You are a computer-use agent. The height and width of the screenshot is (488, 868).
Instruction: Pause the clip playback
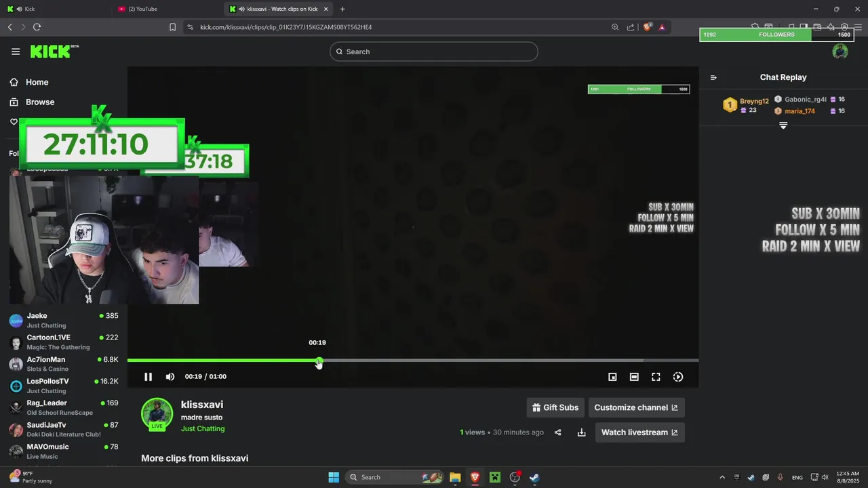pos(148,377)
